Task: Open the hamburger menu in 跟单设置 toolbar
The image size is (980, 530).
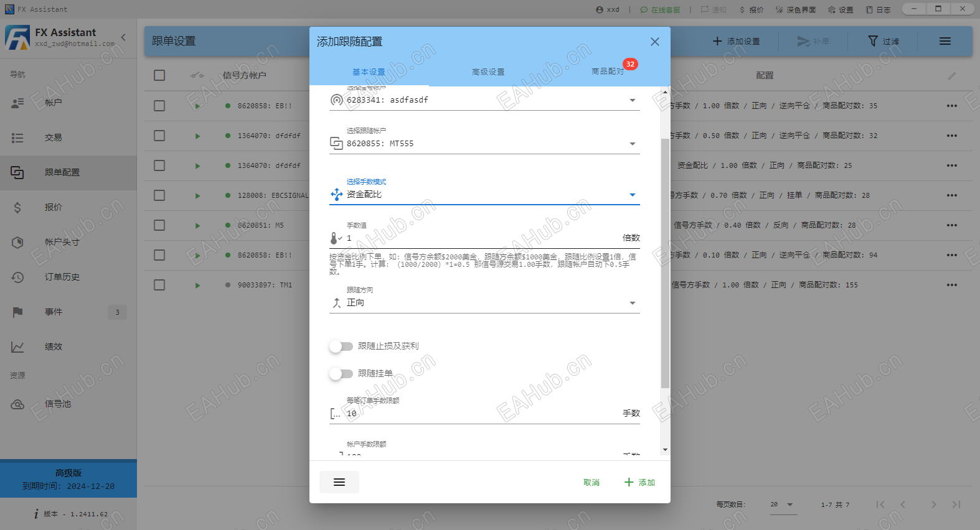Action: [945, 41]
